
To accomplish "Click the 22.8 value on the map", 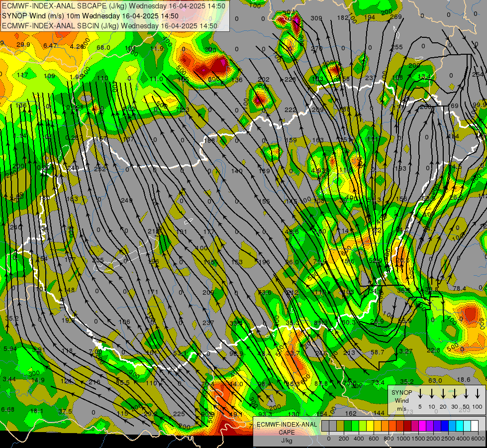I will pyautogui.click(x=433, y=350).
